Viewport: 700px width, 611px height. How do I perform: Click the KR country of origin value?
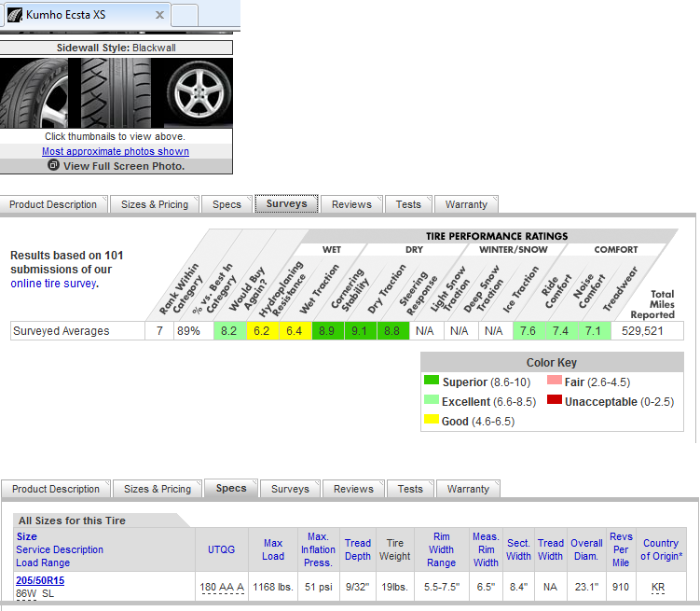tap(658, 587)
